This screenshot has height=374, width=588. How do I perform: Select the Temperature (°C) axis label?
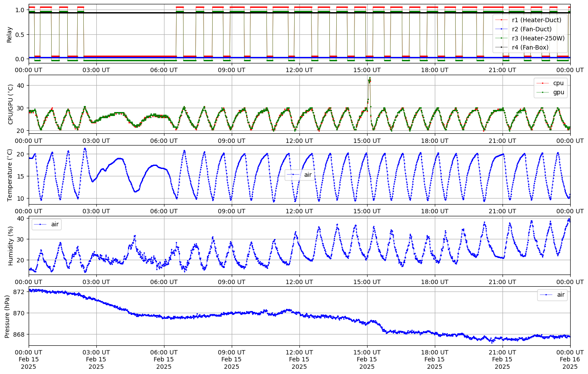pyautogui.click(x=9, y=175)
